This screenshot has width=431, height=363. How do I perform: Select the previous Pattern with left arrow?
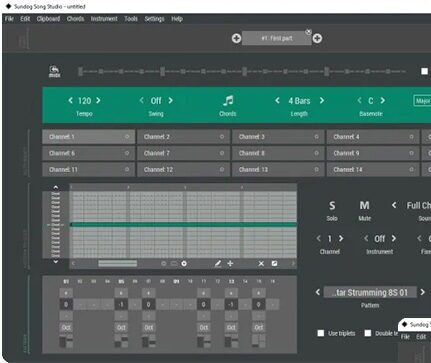(318, 292)
